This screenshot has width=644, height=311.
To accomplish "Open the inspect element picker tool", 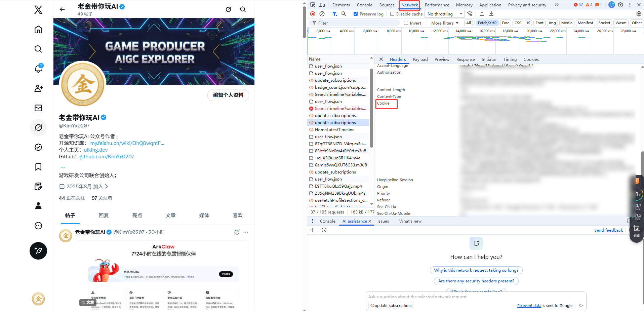I will (x=313, y=5).
